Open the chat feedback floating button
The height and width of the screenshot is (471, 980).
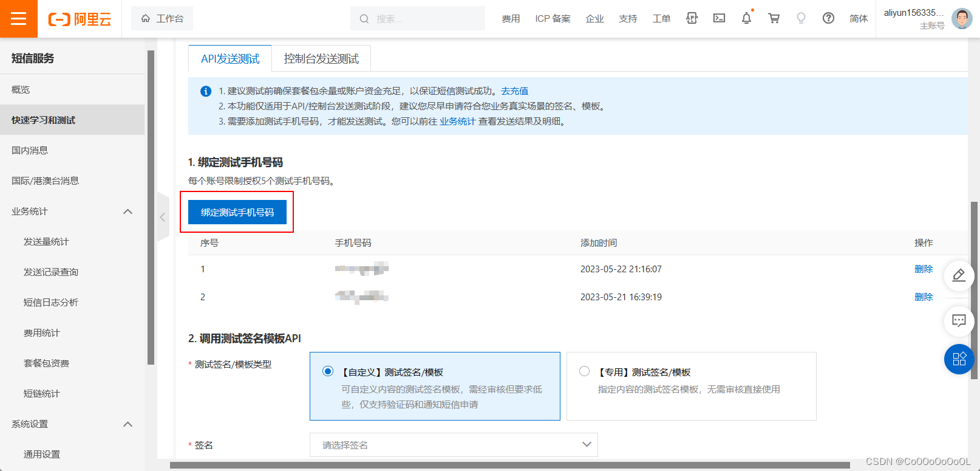pos(959,320)
